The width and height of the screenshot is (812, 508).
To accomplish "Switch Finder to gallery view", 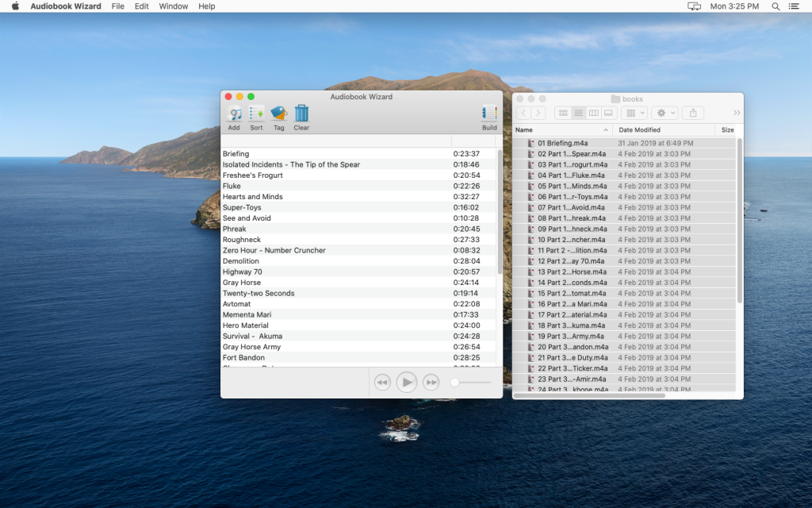I will (x=609, y=113).
